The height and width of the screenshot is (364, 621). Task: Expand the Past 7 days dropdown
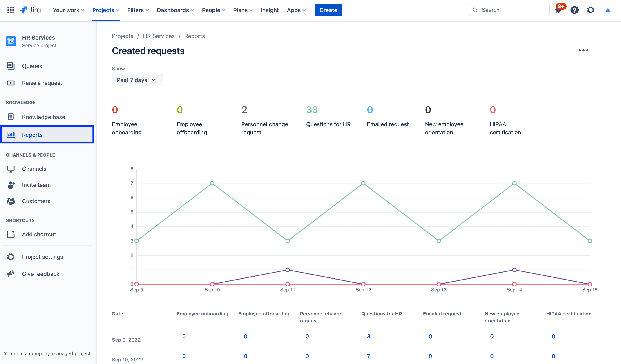click(136, 80)
